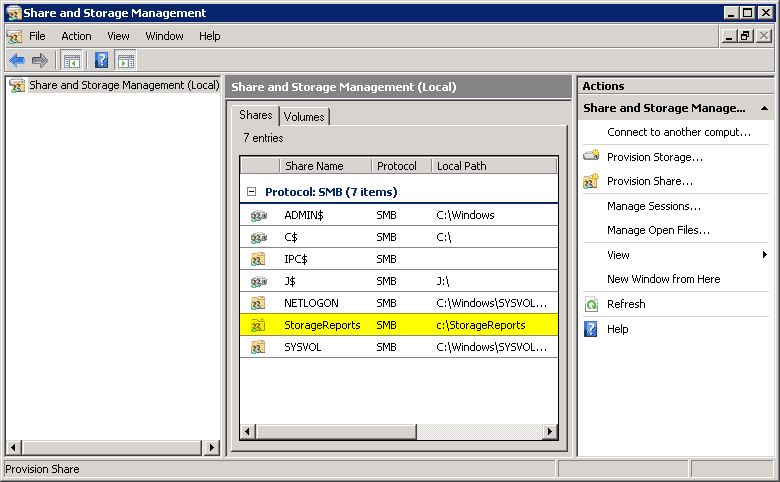
Task: Restore the inner MMC child window
Action: pos(745,36)
